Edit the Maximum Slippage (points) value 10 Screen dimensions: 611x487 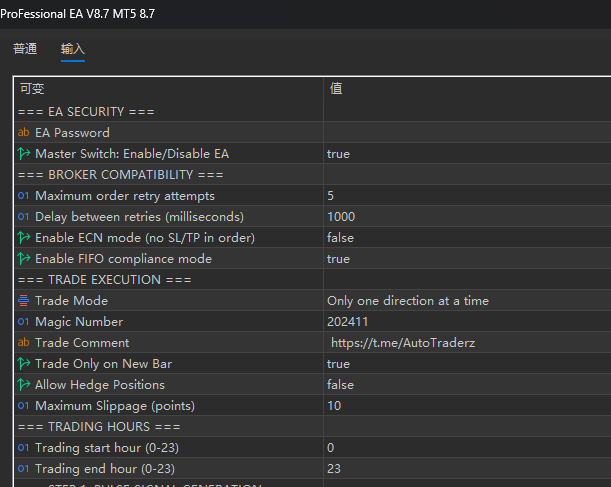pos(464,406)
